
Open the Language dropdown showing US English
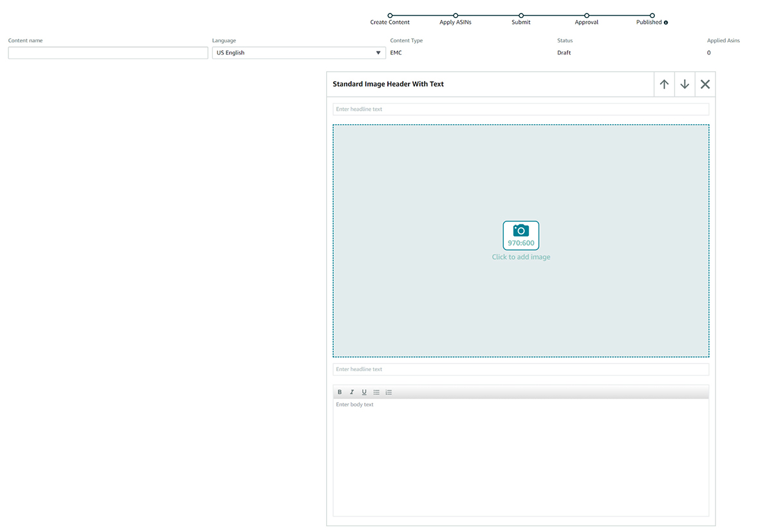pyautogui.click(x=299, y=53)
